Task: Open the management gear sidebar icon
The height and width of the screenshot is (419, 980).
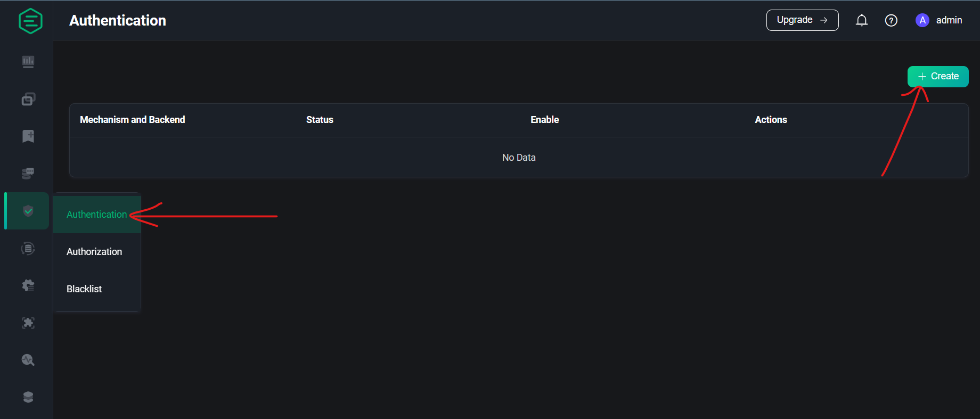Action: pos(28,285)
